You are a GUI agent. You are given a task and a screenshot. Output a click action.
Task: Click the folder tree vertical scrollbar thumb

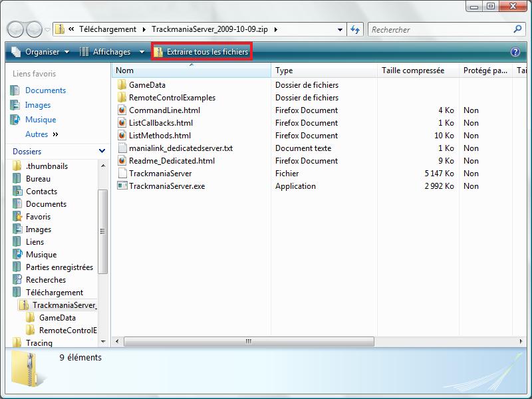(x=103, y=231)
